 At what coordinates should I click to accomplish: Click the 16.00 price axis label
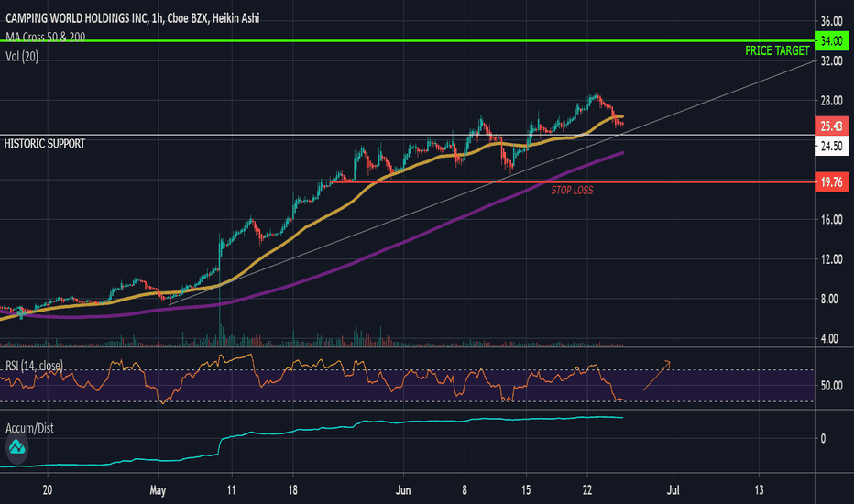point(832,220)
